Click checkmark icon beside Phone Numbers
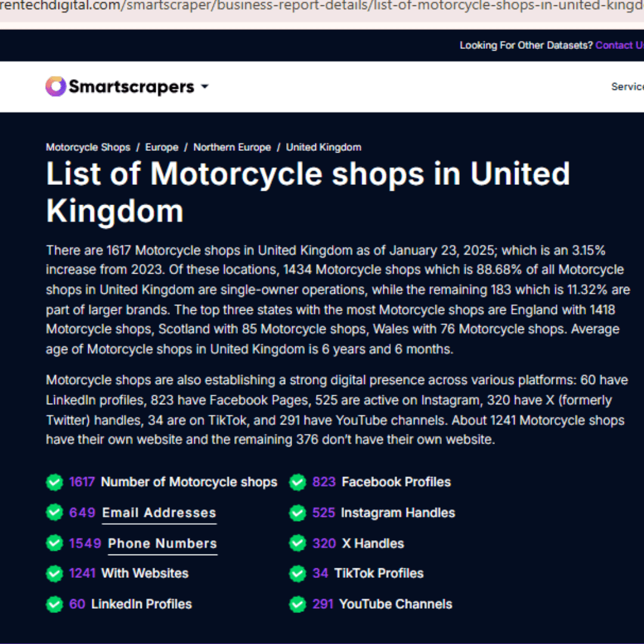Image resolution: width=644 pixels, height=644 pixels. click(55, 543)
